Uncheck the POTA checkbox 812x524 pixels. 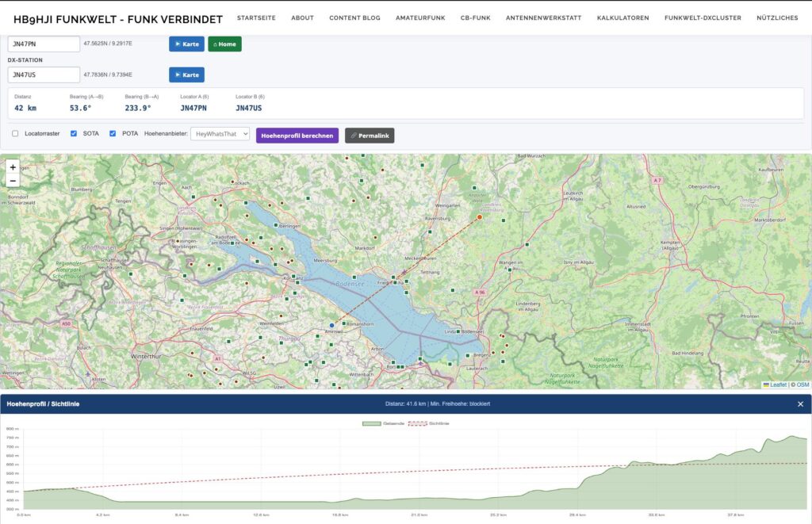(x=113, y=134)
